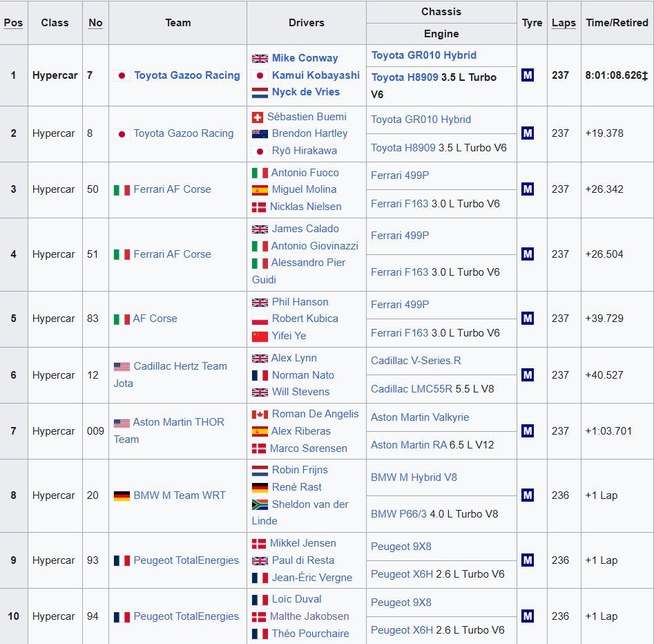Click the Michelin tyre icon in position 1 row
This screenshot has height=644, width=654.
[528, 75]
